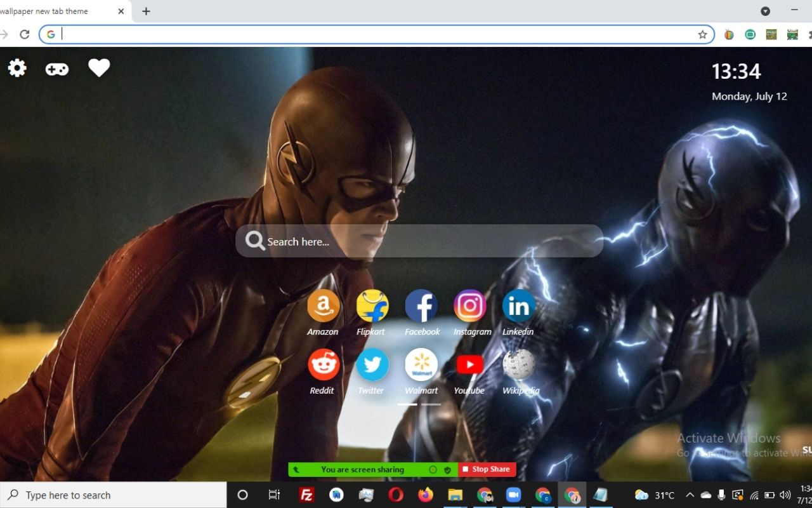Open the Wi-Fi network tray icon

pos(754,495)
